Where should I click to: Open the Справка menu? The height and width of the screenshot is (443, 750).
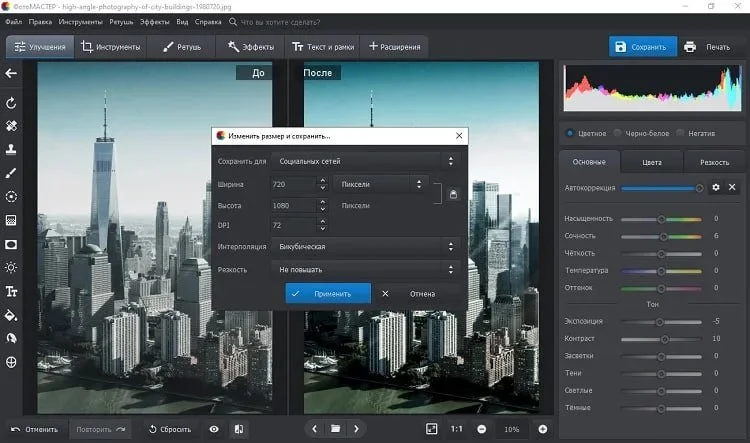click(x=208, y=22)
